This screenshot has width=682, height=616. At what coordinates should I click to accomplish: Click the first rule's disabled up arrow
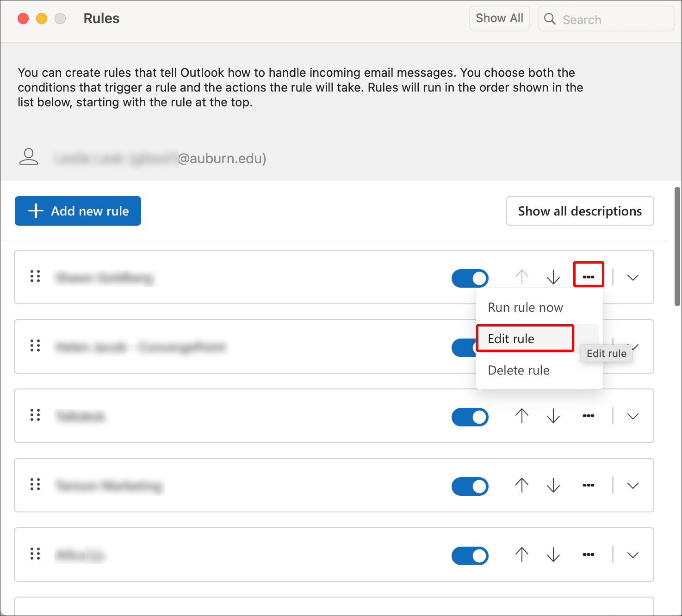522,277
